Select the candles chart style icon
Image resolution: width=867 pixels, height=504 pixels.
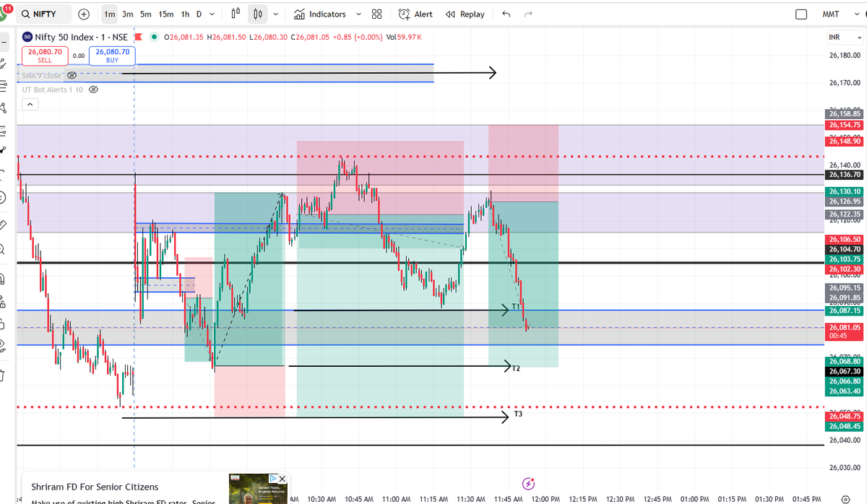tap(259, 14)
